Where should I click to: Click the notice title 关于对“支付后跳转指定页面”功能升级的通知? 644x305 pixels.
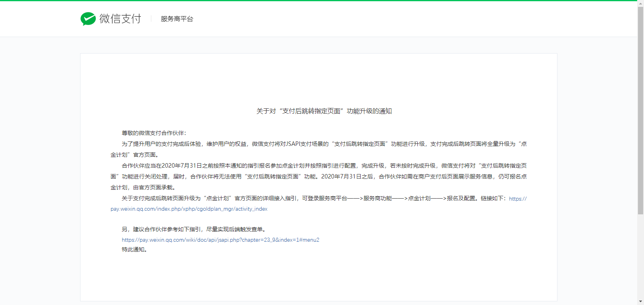[324, 111]
